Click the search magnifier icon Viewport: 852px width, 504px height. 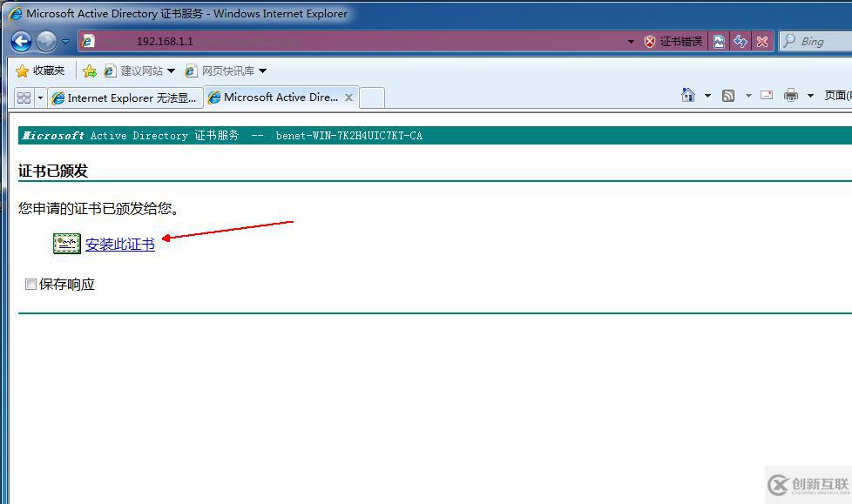coord(789,41)
